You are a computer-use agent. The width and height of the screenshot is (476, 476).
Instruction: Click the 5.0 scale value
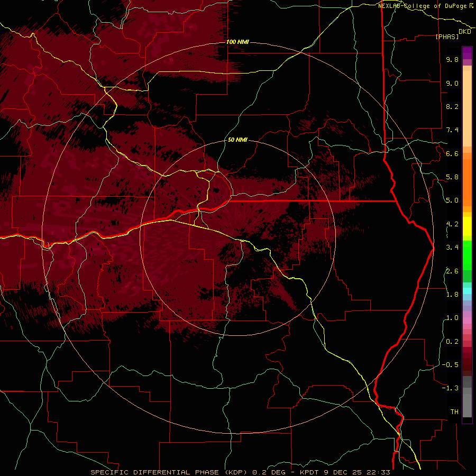452,200
